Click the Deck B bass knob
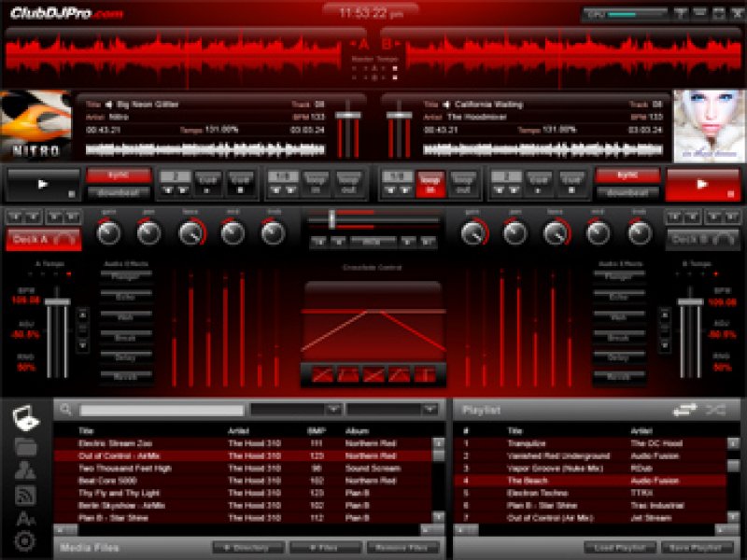The image size is (747, 560). point(556,233)
